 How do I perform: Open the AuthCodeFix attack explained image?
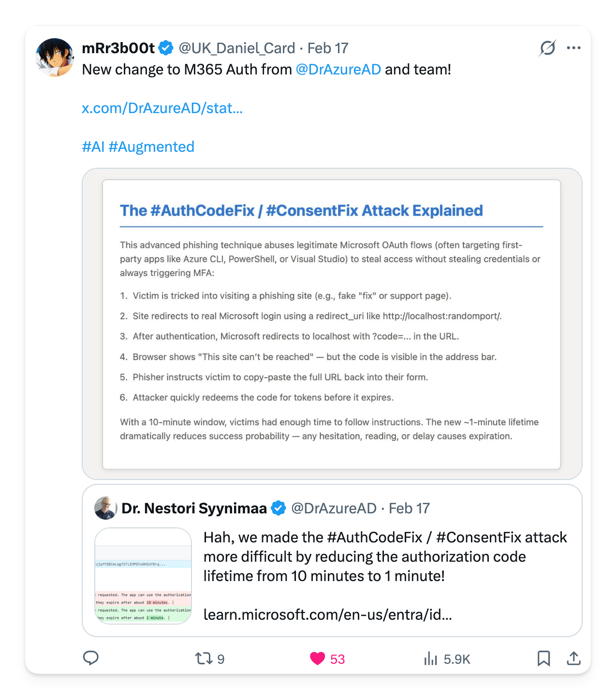pyautogui.click(x=332, y=324)
